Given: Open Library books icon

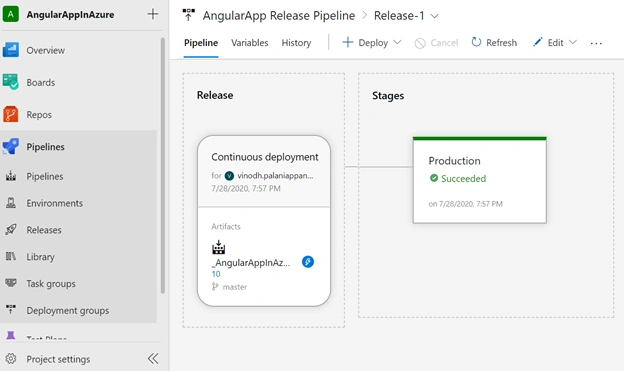Looking at the screenshot, I should [11, 256].
